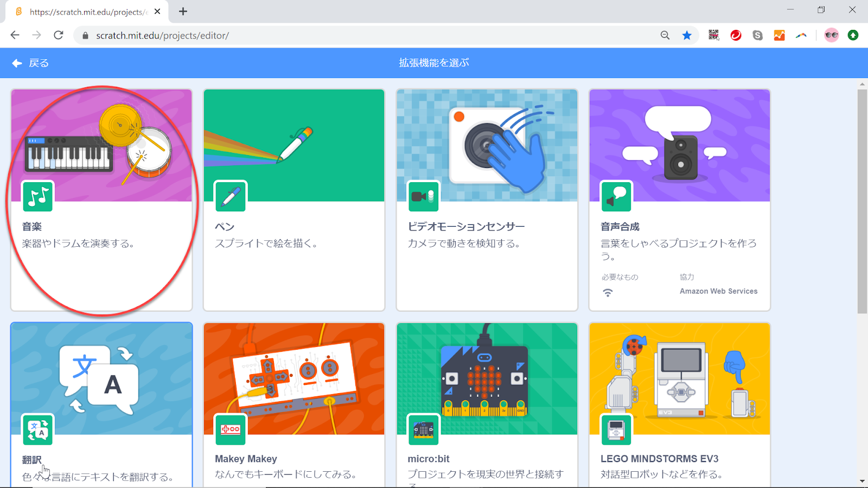Select the scratch.mit.edu projects tab
The height and width of the screenshot is (488, 868).
(x=87, y=12)
